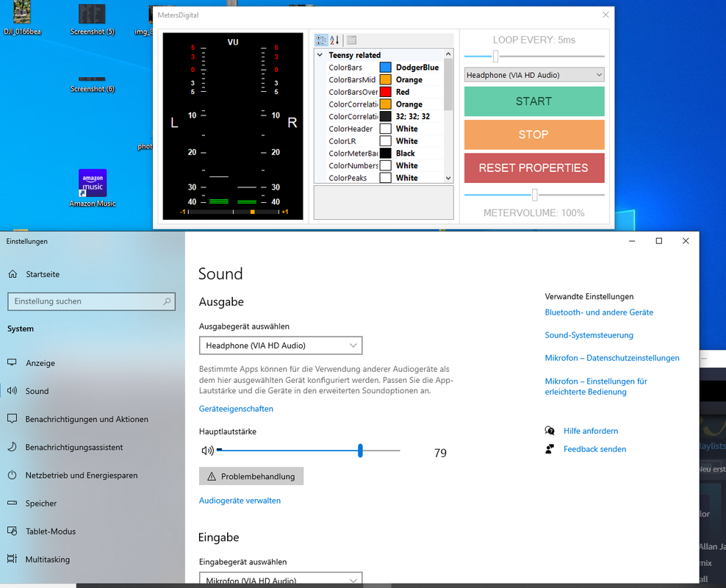Select the Screenshot (6) desktop icon

[x=92, y=83]
